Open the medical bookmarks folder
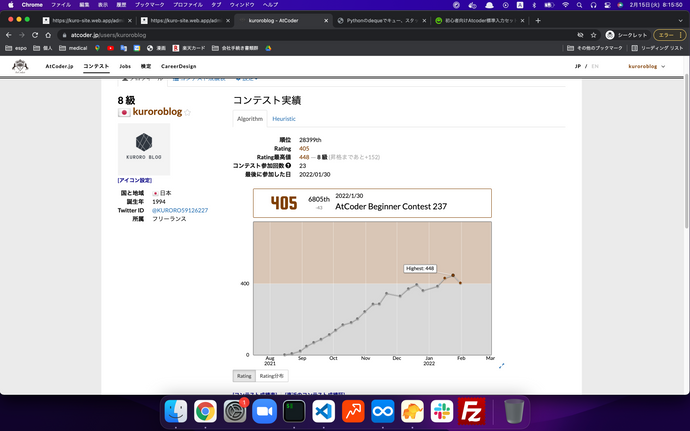The image size is (690, 431). point(73,48)
